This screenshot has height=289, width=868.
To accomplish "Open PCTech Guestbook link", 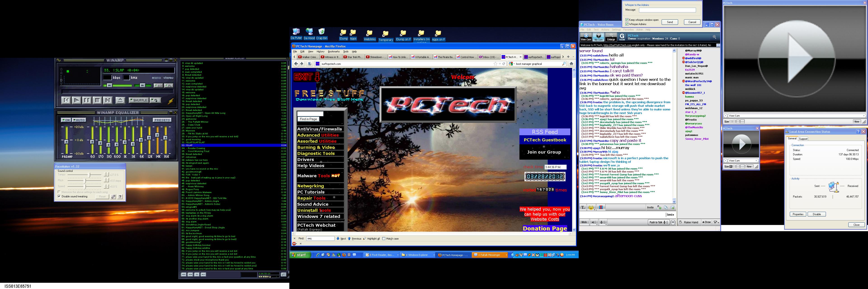I will 545,140.
